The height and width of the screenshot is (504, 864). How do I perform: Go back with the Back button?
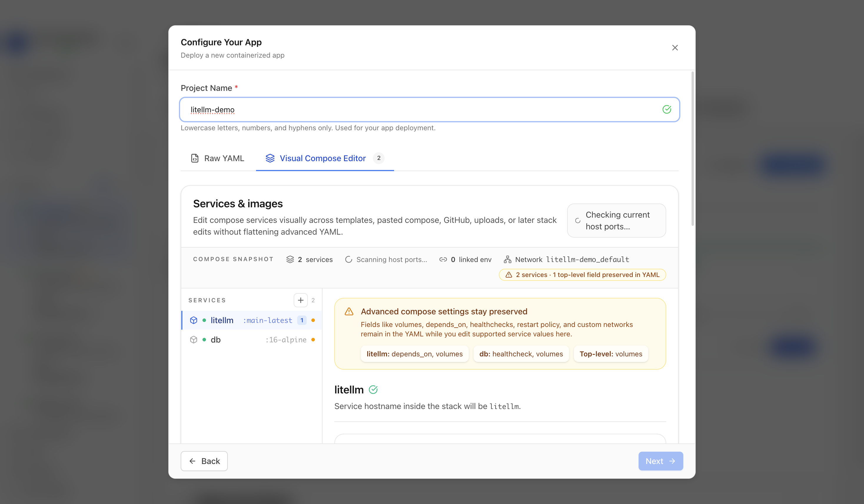[204, 461]
